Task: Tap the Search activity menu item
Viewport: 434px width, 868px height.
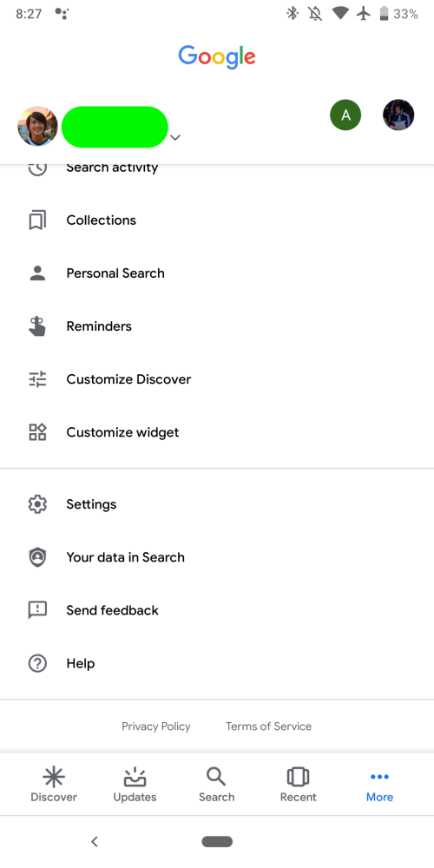Action: click(217, 168)
